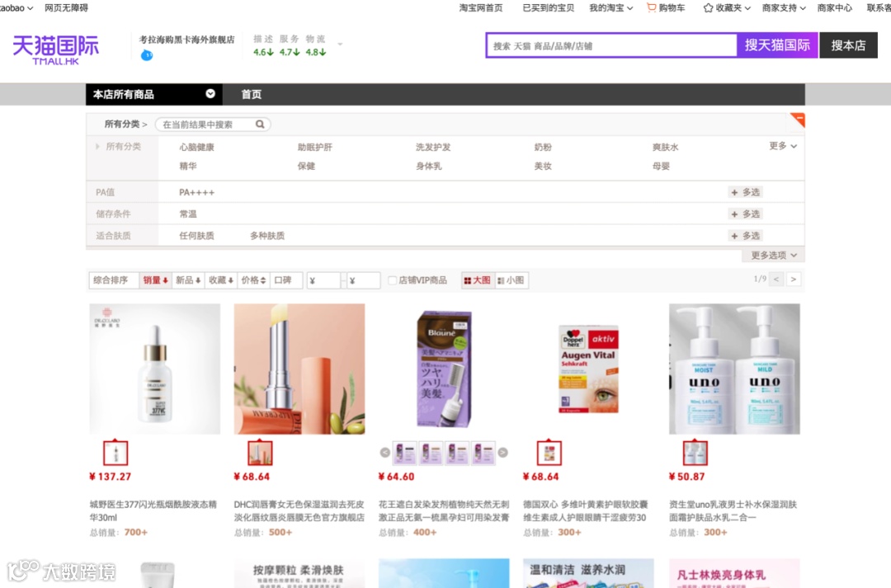This screenshot has height=588, width=891.
Task: Click the minimum price field
Action: 323,280
